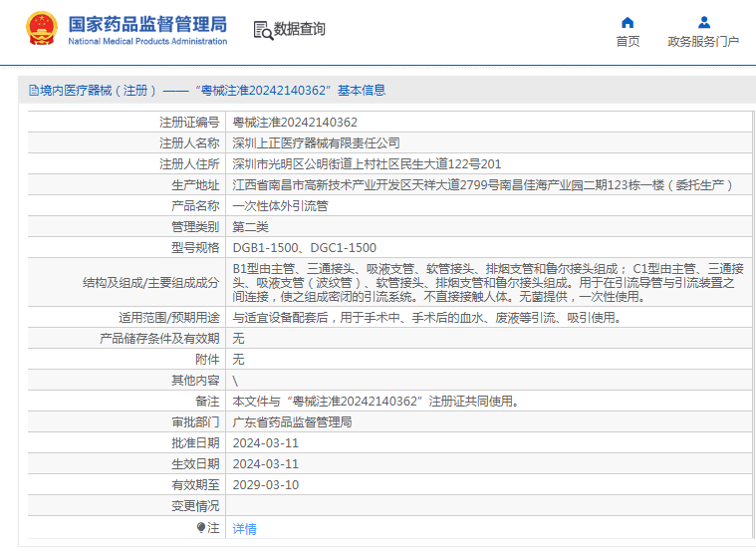
Task: Click the 结构及组成/主要组成成分 label
Action: [x=151, y=282]
